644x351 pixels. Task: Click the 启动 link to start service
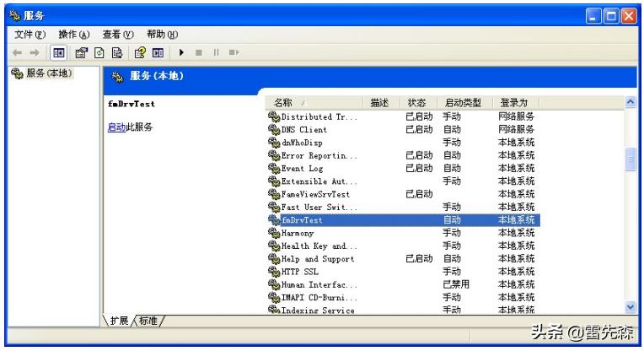116,127
